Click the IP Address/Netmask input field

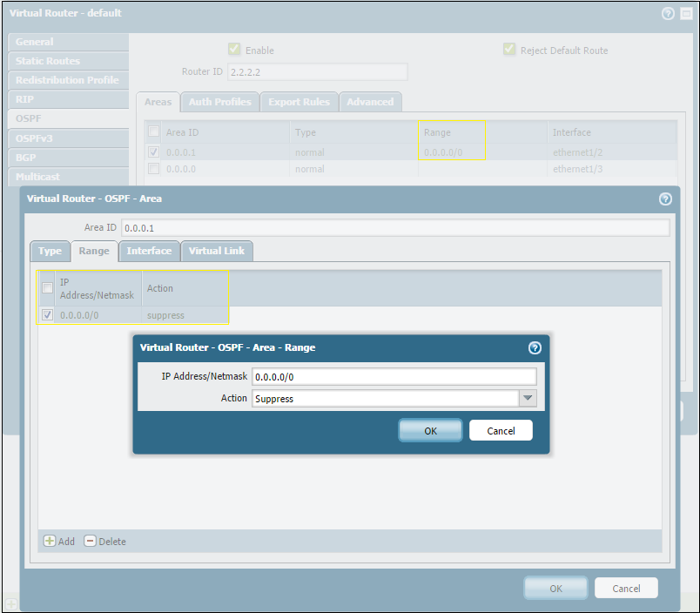pos(394,377)
